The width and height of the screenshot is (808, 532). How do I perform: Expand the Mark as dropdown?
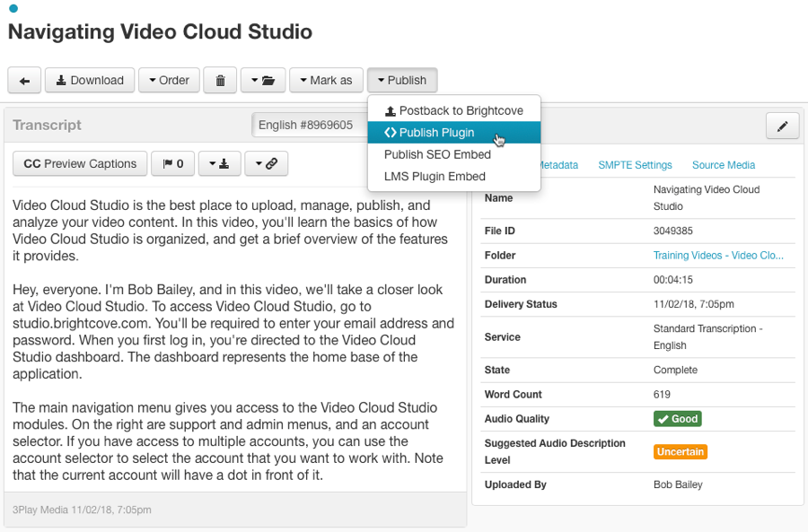pyautogui.click(x=326, y=81)
